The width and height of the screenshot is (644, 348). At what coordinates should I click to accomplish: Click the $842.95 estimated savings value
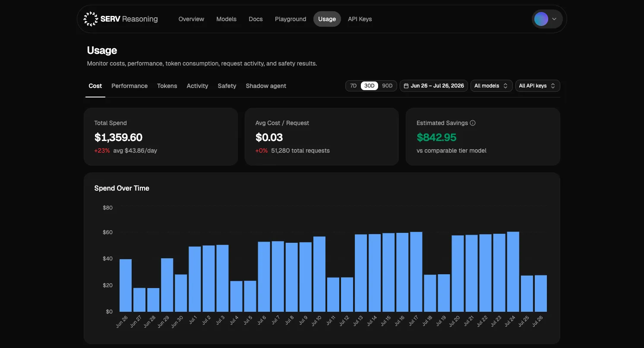[x=436, y=137]
